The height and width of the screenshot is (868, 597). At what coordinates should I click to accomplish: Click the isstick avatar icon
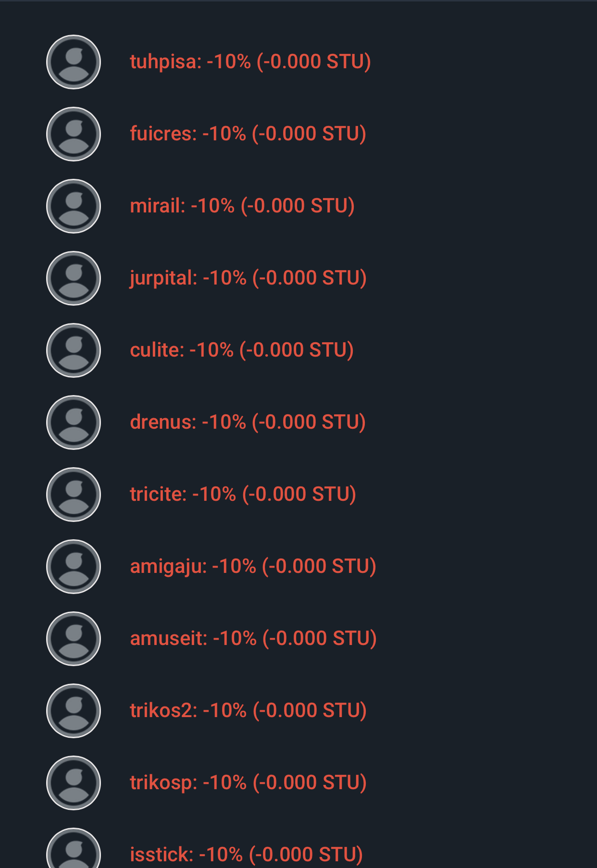click(x=74, y=851)
